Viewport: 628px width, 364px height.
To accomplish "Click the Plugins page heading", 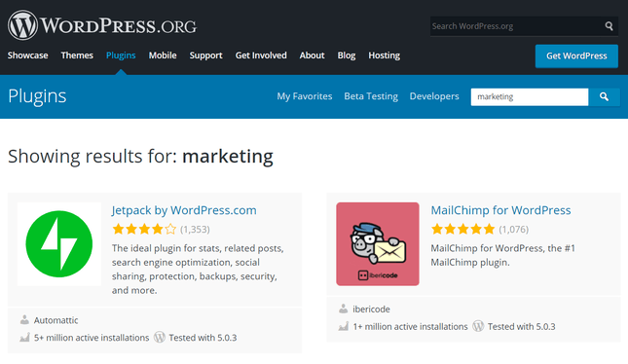I will [x=37, y=96].
